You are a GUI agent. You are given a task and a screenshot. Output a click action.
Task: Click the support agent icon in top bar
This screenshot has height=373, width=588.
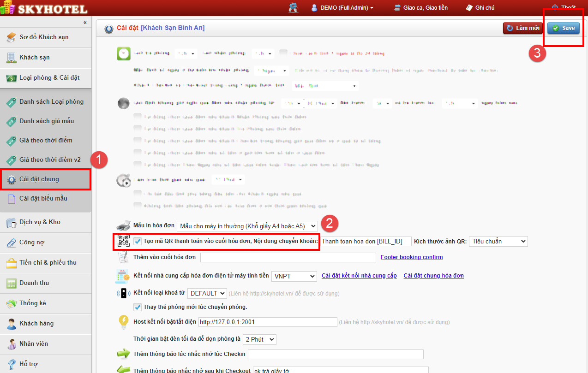click(x=294, y=8)
